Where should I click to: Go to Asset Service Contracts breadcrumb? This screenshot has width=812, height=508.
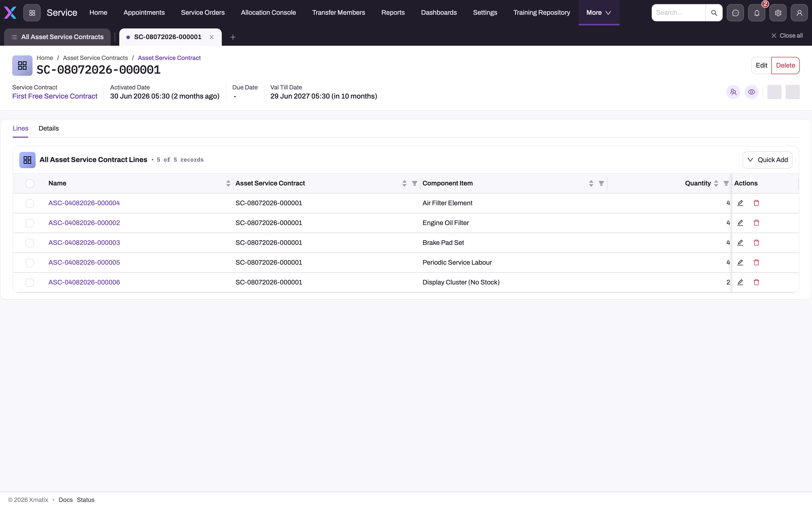tap(95, 58)
